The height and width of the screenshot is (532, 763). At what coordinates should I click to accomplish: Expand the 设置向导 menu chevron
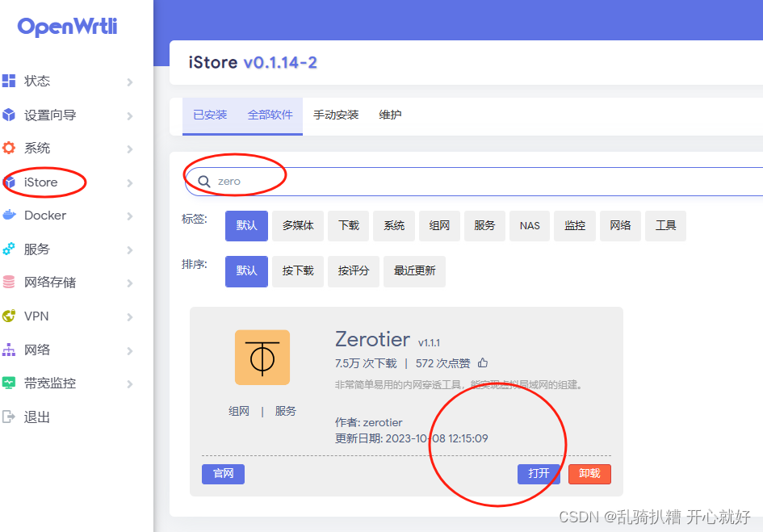[x=130, y=115]
